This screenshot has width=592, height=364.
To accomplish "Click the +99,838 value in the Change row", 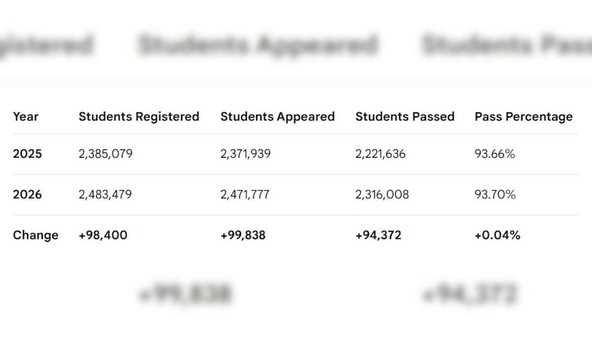I will tap(243, 235).
